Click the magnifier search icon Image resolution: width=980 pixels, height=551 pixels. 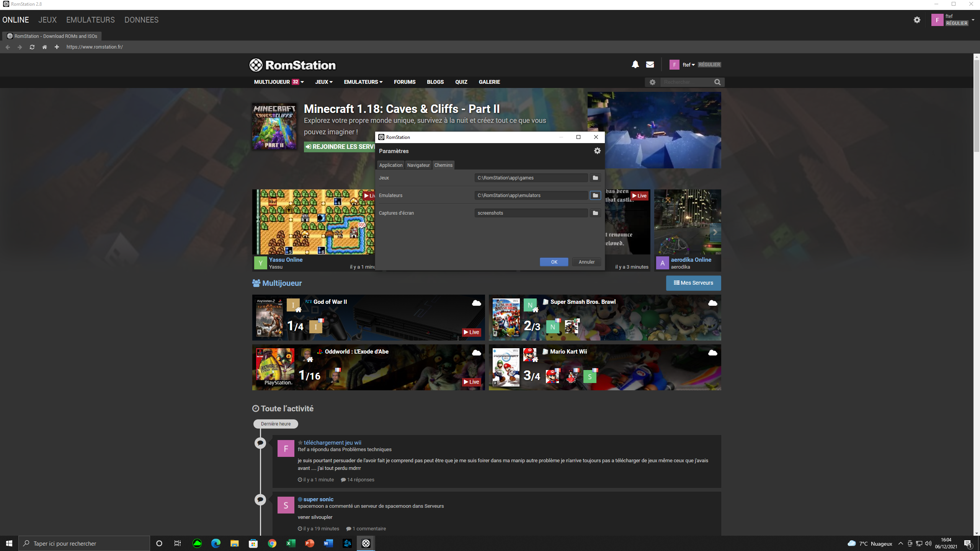point(717,82)
